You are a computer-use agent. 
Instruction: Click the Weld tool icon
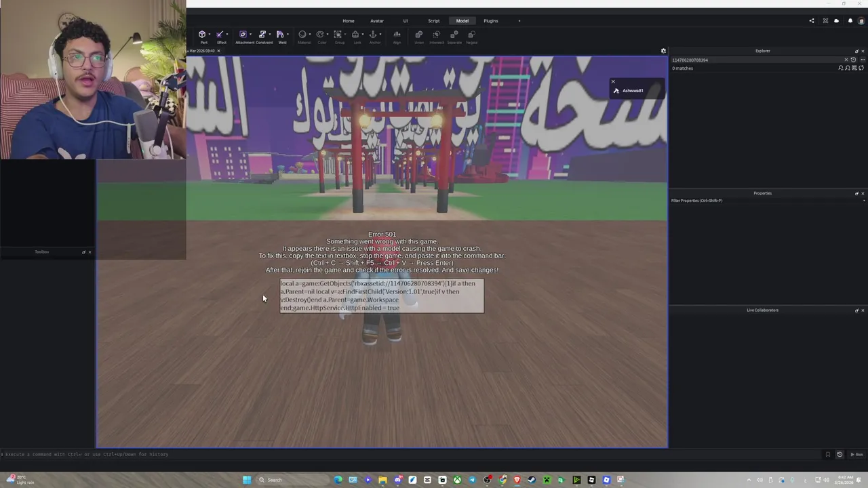tap(280, 35)
